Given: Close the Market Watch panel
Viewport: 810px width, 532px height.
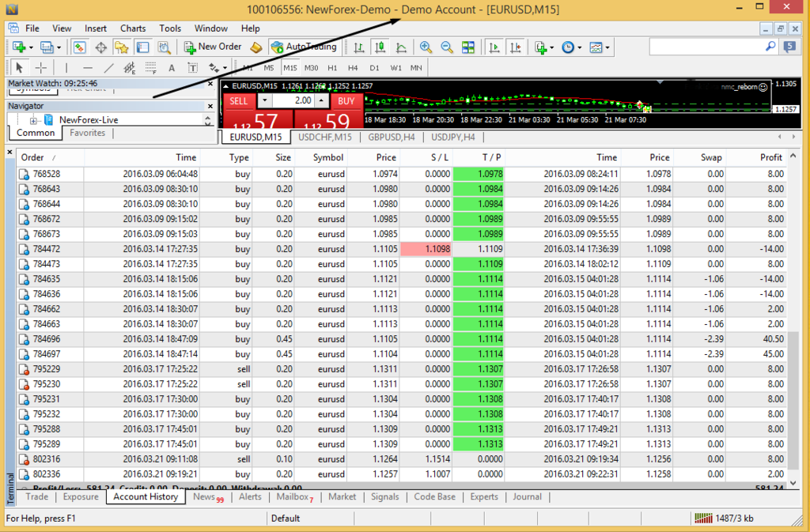Looking at the screenshot, I should [210, 84].
